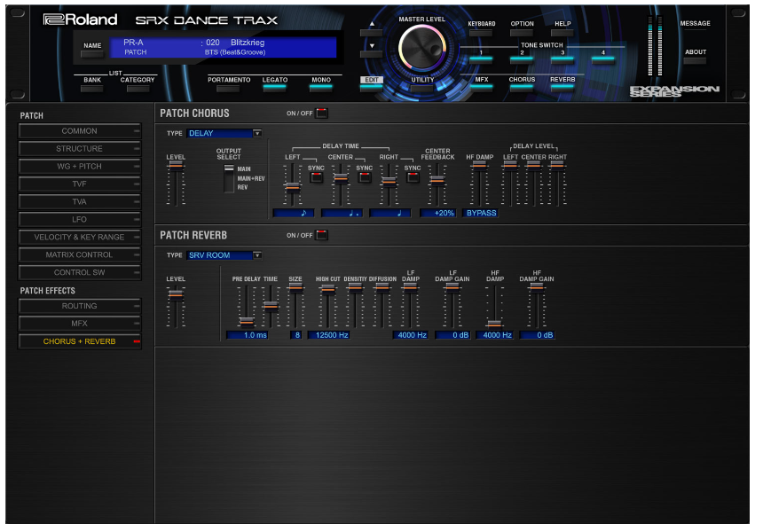Enable Left delay time Sync button
Image resolution: width=763 pixels, height=532 pixels.
tap(317, 177)
